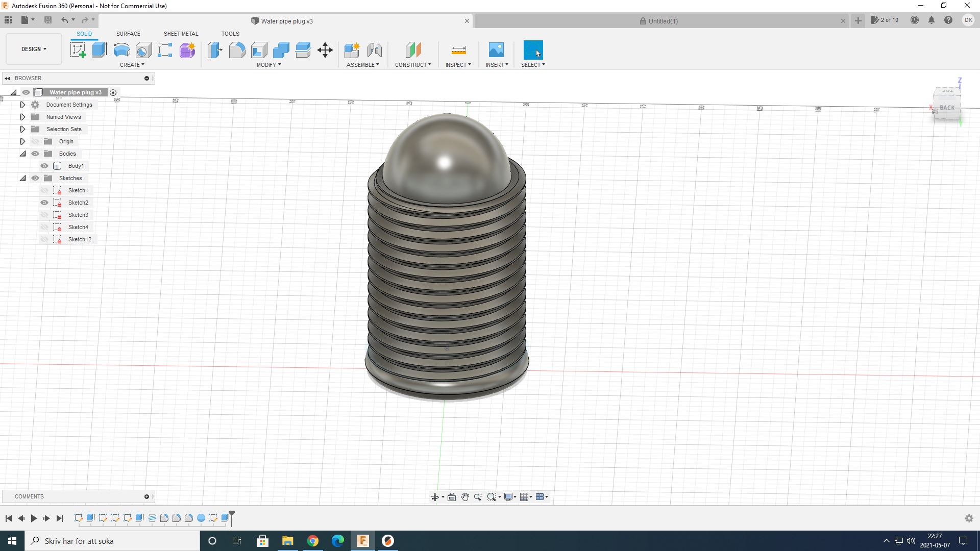Click the BACK face of ViewCube
Viewport: 980px width, 551px height.
coord(947,108)
